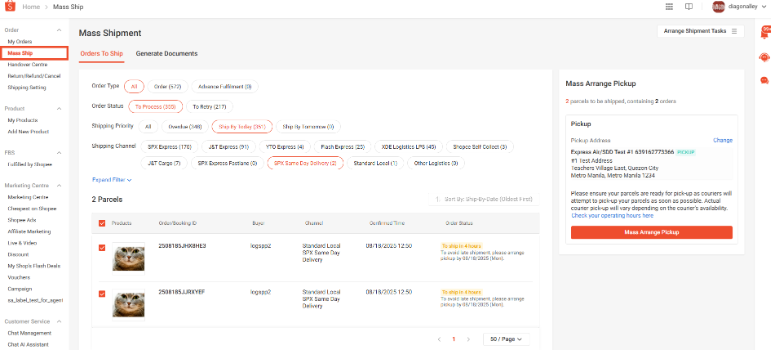The image size is (771, 360).
Task: Click the list icon beside Arrange Shipment Tasks
Action: 734,31
